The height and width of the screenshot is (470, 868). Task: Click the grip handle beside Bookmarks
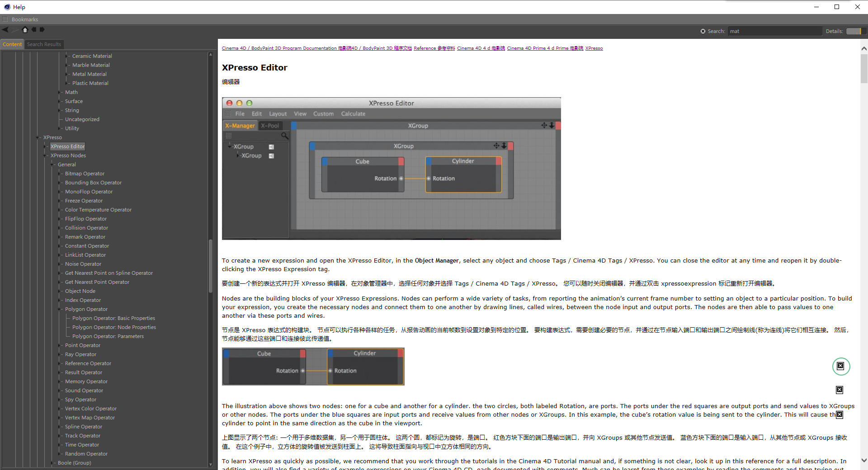coord(5,19)
